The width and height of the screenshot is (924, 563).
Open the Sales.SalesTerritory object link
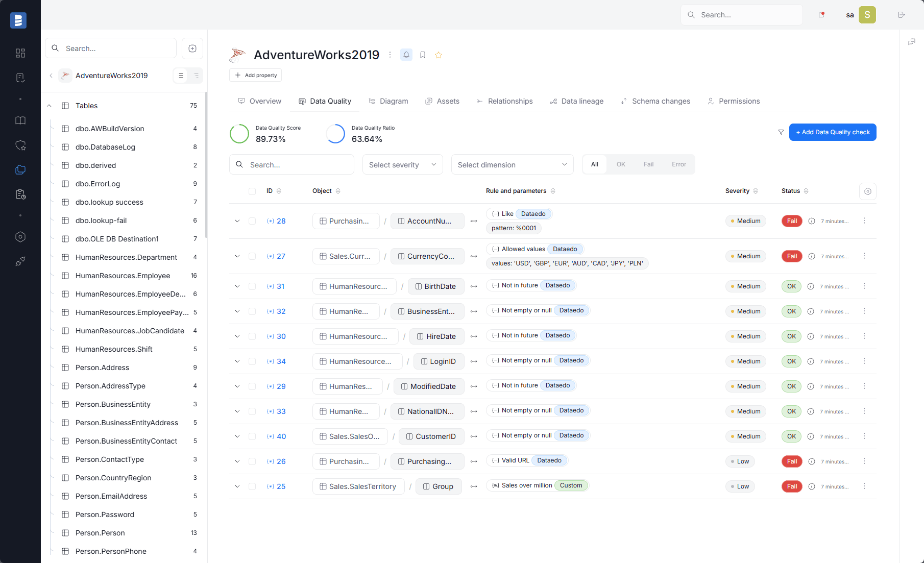click(358, 486)
